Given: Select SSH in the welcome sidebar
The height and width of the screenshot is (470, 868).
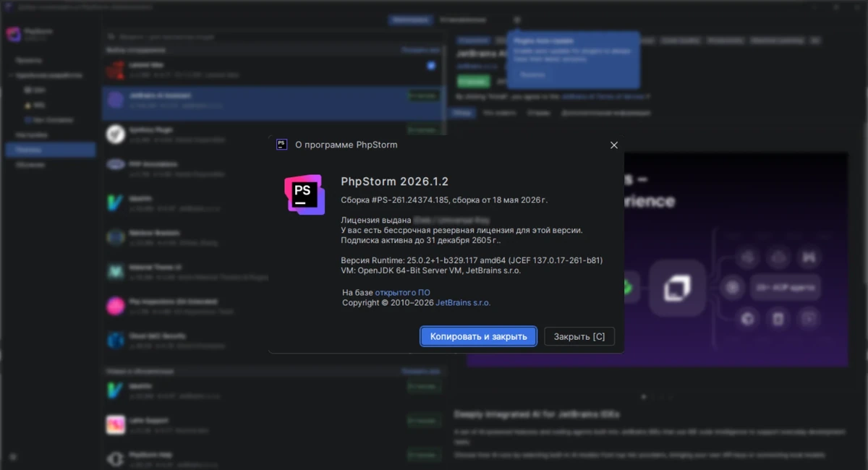Looking at the screenshot, I should [x=36, y=90].
